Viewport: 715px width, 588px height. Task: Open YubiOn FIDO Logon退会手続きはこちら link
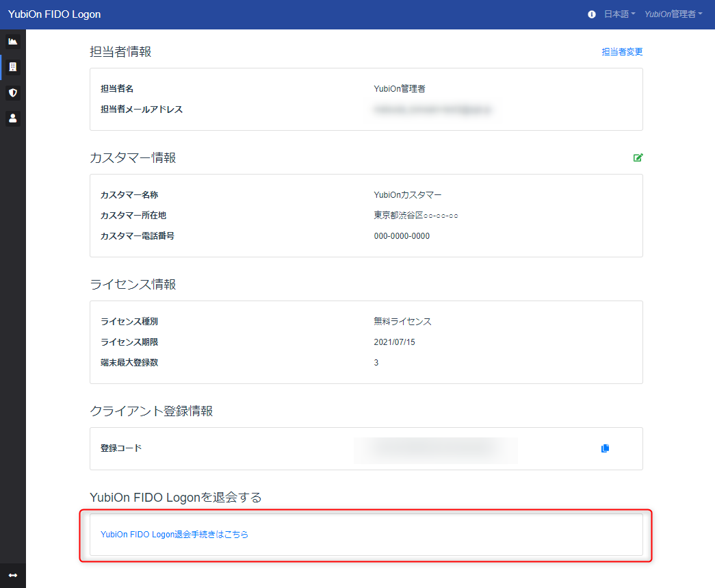coord(174,534)
